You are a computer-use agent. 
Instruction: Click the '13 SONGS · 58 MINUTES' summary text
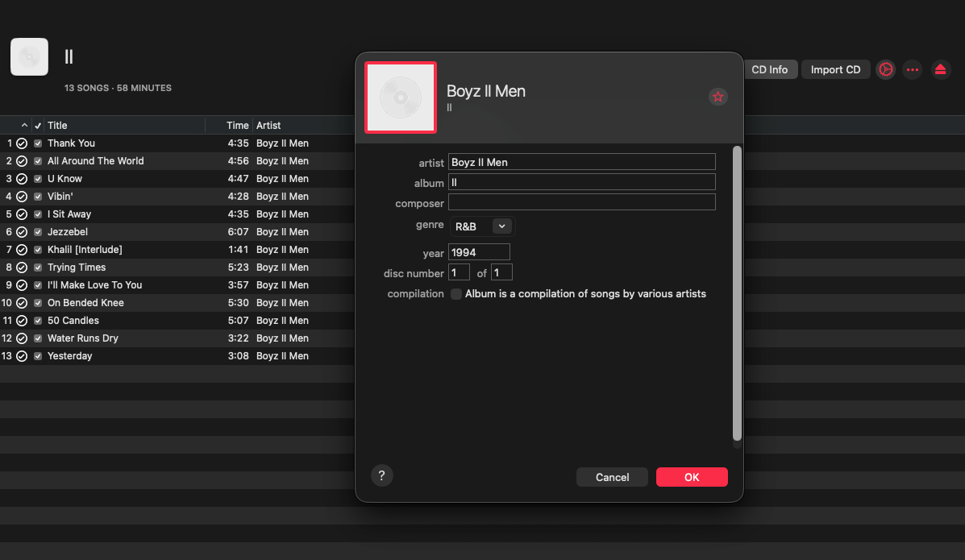(x=119, y=88)
